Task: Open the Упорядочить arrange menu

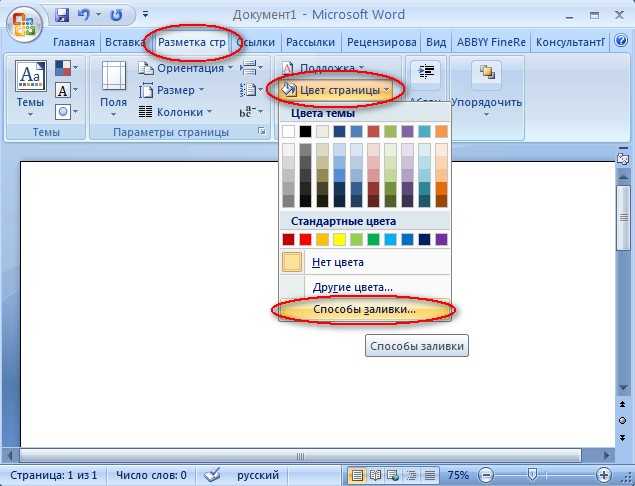Action: coord(487,90)
